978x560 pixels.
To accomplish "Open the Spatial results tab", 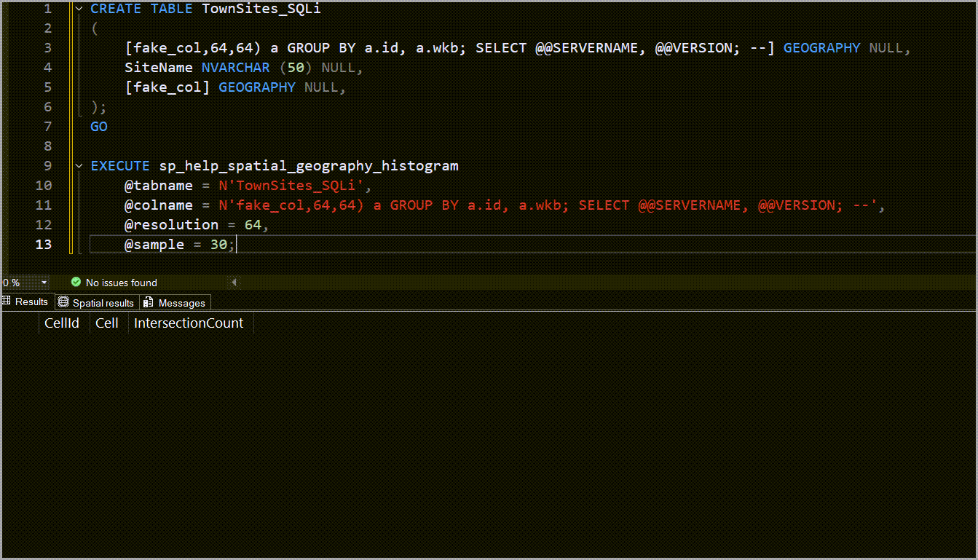I will tap(96, 302).
